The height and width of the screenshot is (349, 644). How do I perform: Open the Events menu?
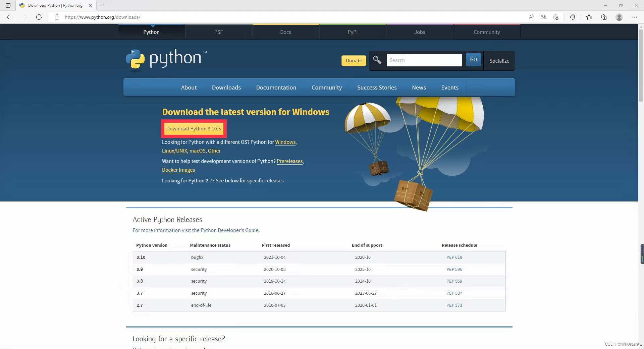(x=450, y=88)
